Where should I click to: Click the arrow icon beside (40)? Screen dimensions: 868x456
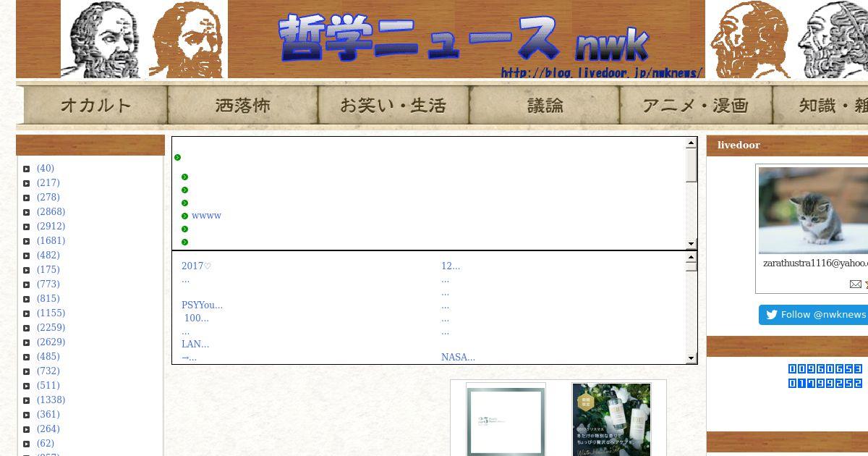pyautogui.click(x=27, y=169)
